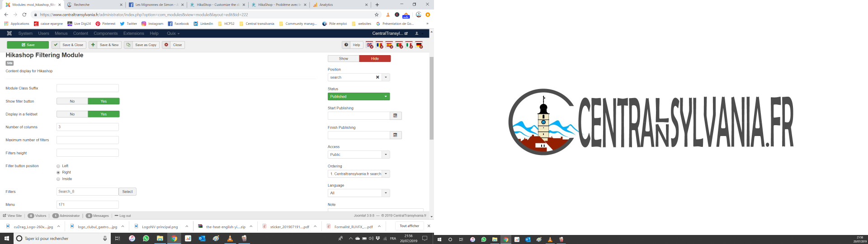The image size is (868, 244).
Task: Open Instagram bookmark
Action: (152, 23)
